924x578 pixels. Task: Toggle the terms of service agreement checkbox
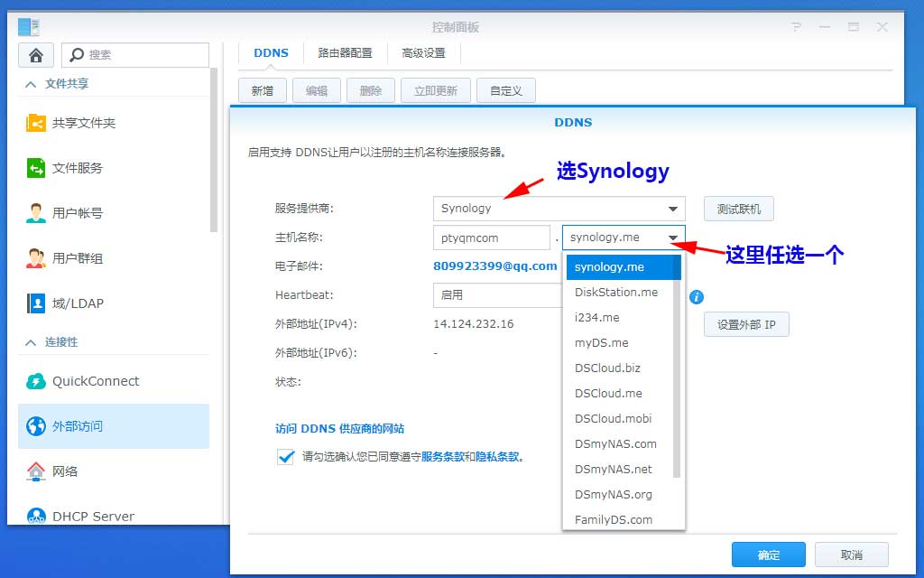pyautogui.click(x=286, y=457)
